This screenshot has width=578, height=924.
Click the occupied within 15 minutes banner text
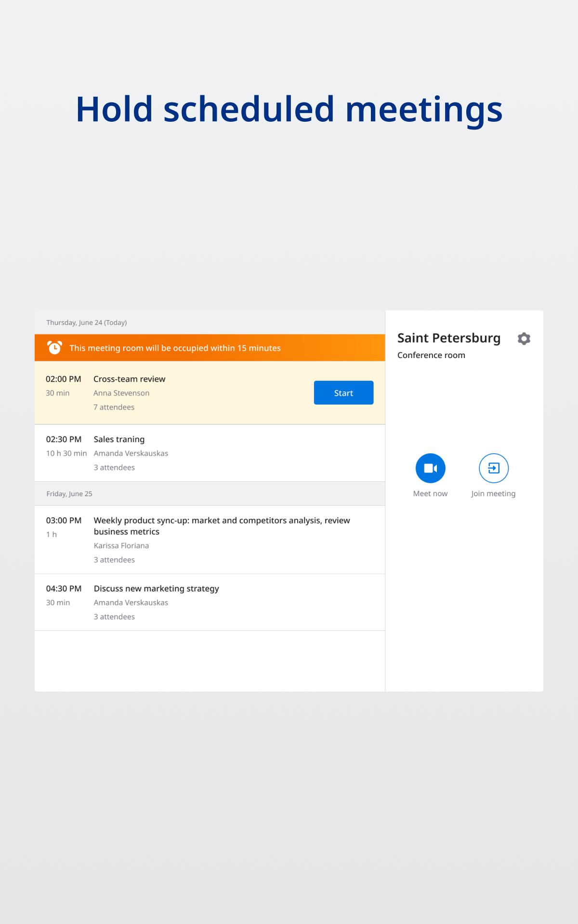point(175,348)
